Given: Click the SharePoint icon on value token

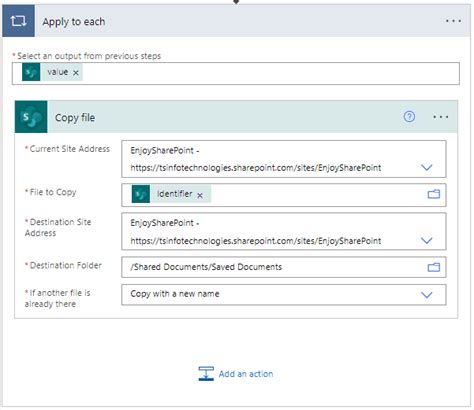Looking at the screenshot, I should pyautogui.click(x=31, y=72).
